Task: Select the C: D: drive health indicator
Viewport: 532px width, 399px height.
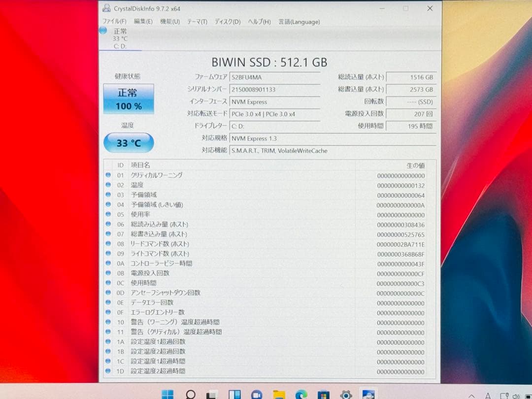Action: coord(119,38)
